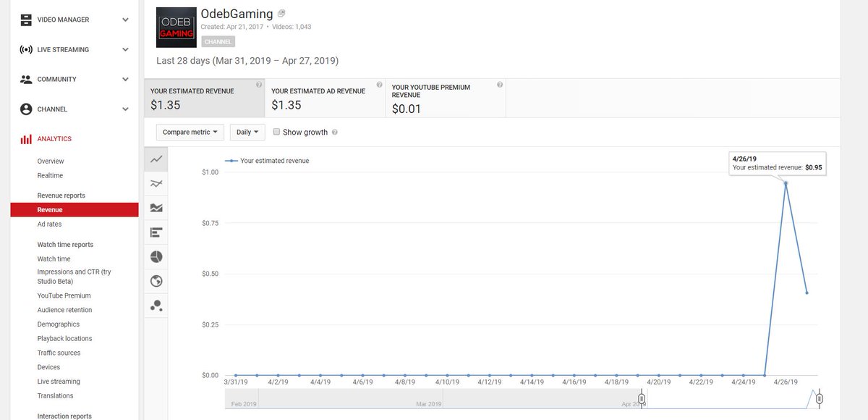Screen dimensions: 868x420
Task: Click the right handle of date range slider
Action: pyautogui.click(x=820, y=399)
